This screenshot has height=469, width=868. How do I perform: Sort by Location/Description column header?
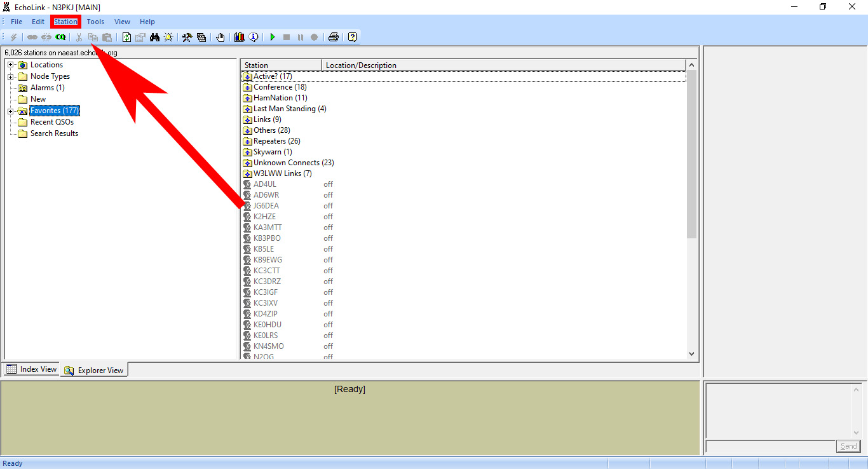(x=504, y=65)
